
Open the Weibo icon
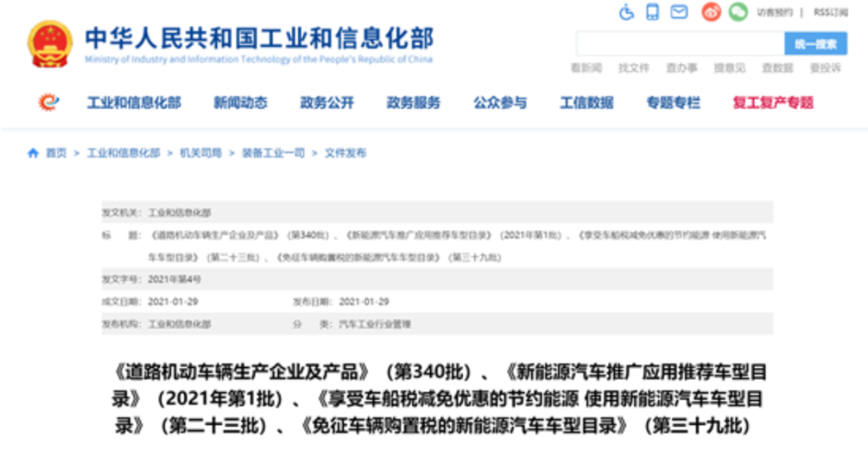[x=712, y=12]
